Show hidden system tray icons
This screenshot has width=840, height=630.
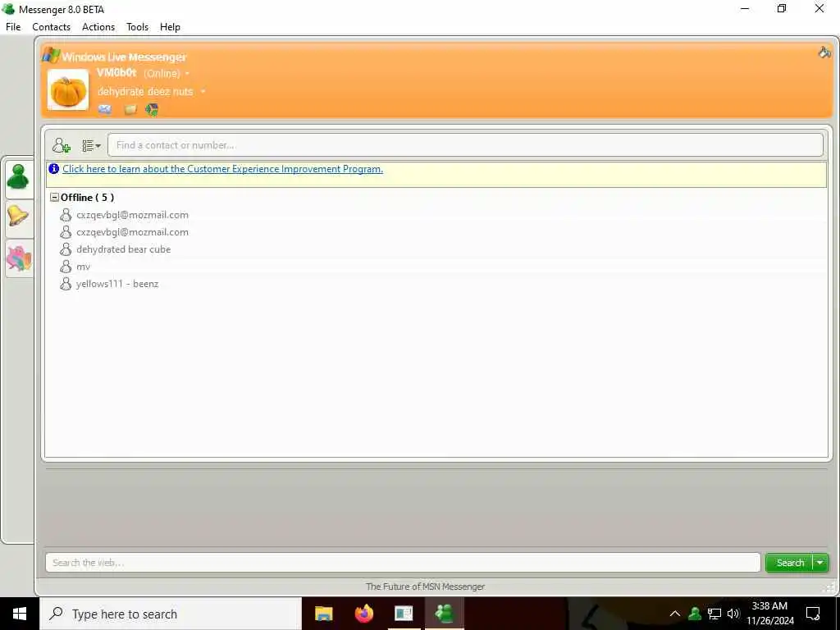(x=675, y=614)
